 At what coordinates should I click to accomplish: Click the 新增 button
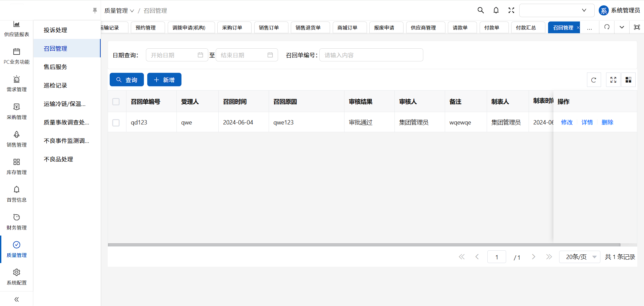(164, 80)
